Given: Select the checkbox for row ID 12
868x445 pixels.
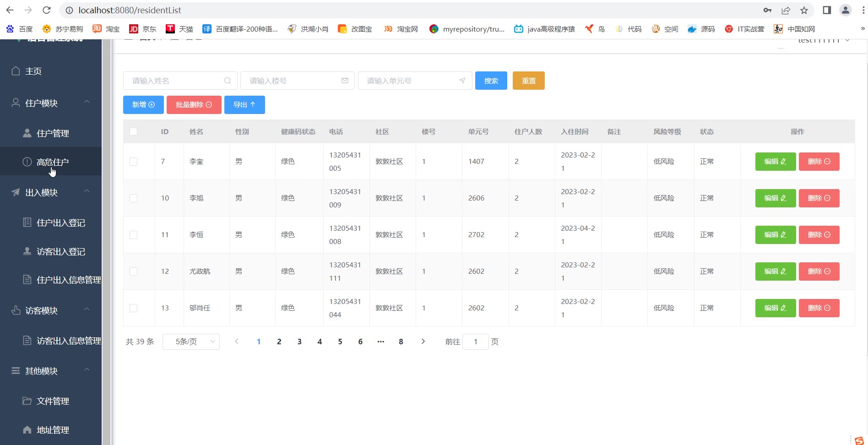Looking at the screenshot, I should 134,271.
